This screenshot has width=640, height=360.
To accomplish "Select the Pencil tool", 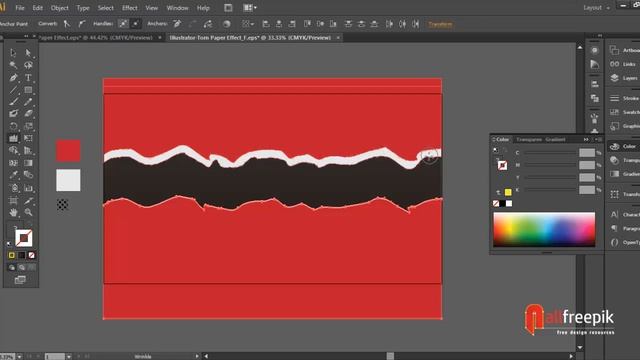I will click(28, 102).
